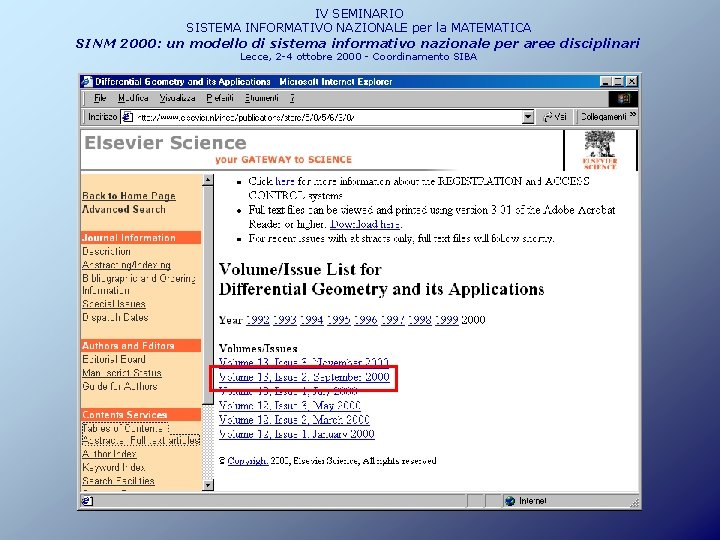Open the Search Facilities link
This screenshot has height=540, width=720.
coord(118,481)
